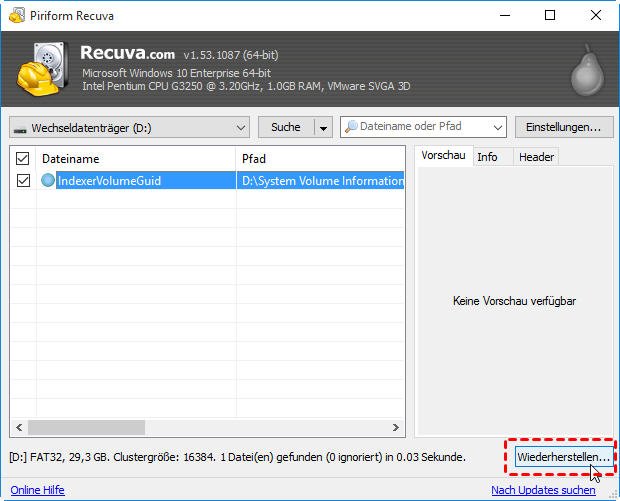Open the Header tab
This screenshot has width=620, height=501.
pyautogui.click(x=536, y=157)
